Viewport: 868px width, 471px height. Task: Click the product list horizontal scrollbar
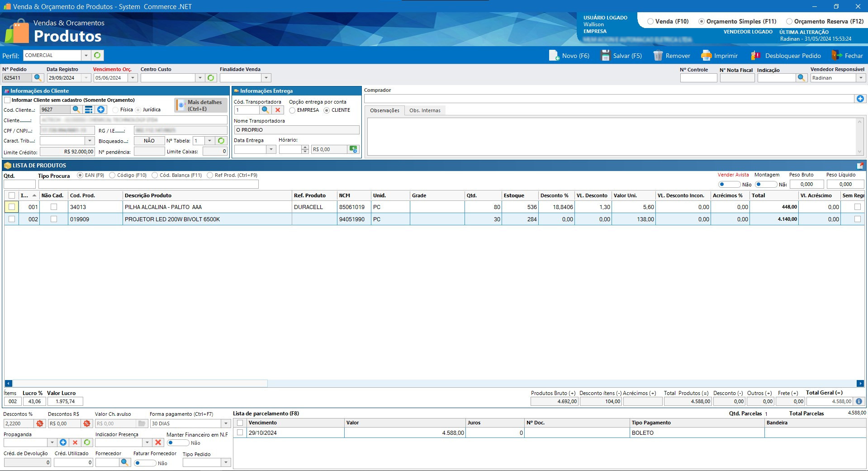140,383
